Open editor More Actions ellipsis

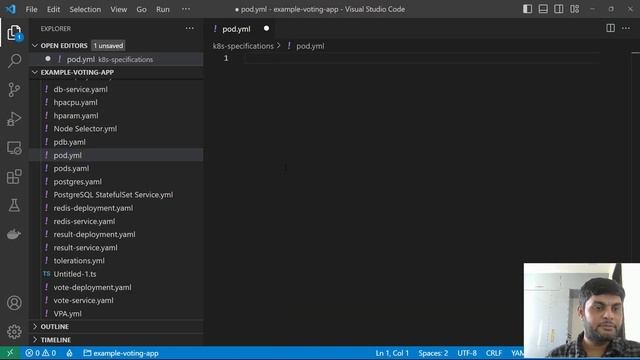626,28
